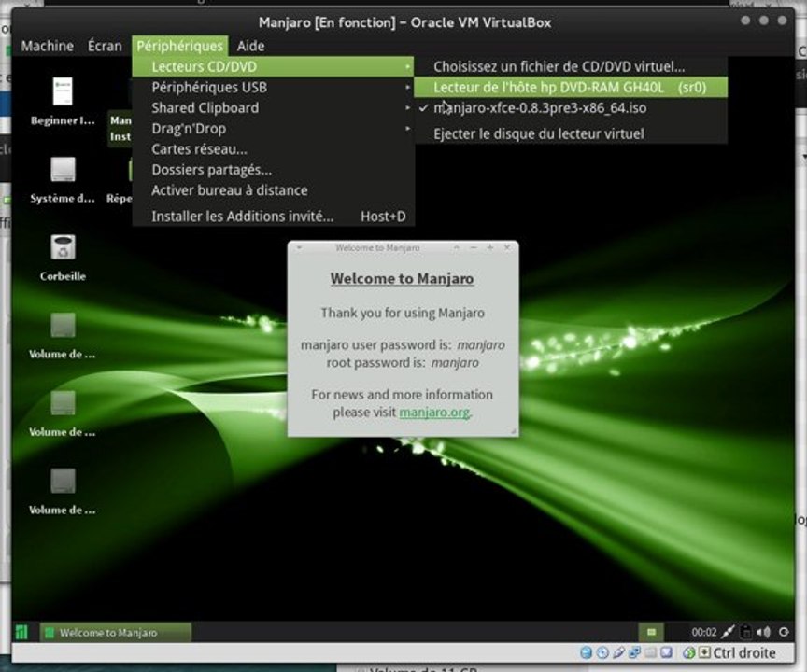Image resolution: width=807 pixels, height=672 pixels.
Task: Select Ejecter le disque du lecteur virtuel
Action: 571,133
